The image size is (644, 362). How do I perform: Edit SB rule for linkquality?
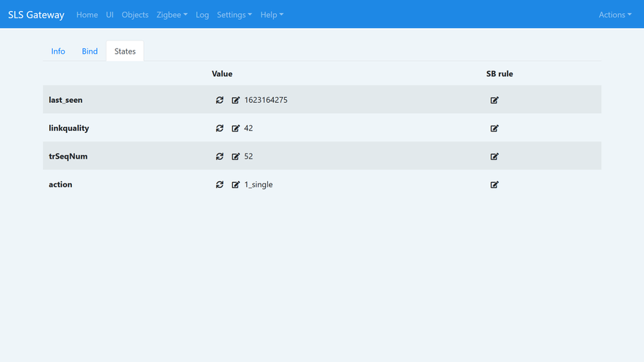[494, 128]
